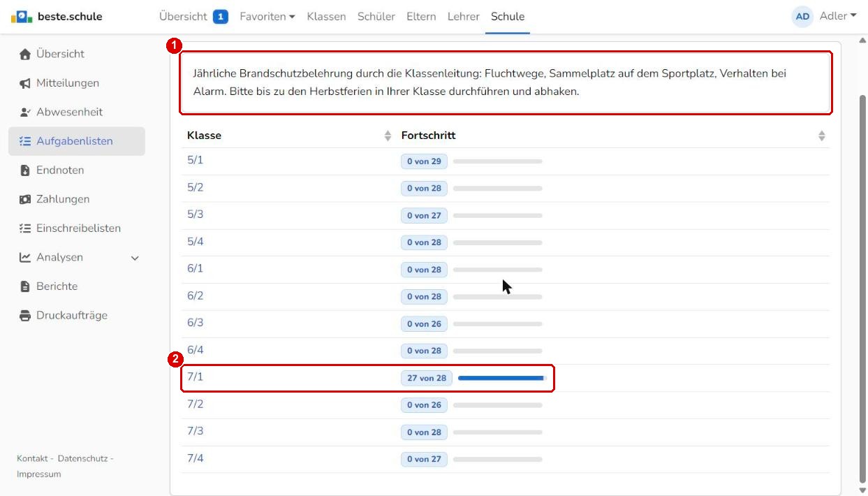This screenshot has height=496, width=868.
Task: Click the '27 von 28' progress badge
Action: [x=427, y=378]
